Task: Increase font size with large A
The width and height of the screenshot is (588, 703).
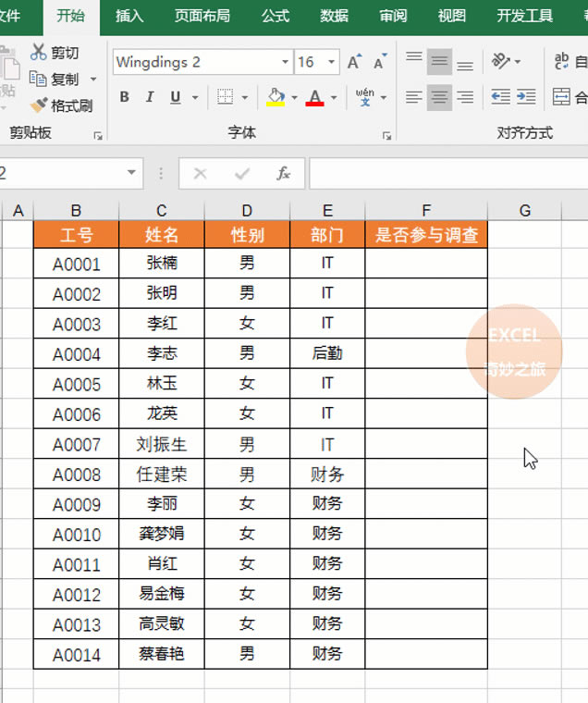Action: pyautogui.click(x=354, y=62)
